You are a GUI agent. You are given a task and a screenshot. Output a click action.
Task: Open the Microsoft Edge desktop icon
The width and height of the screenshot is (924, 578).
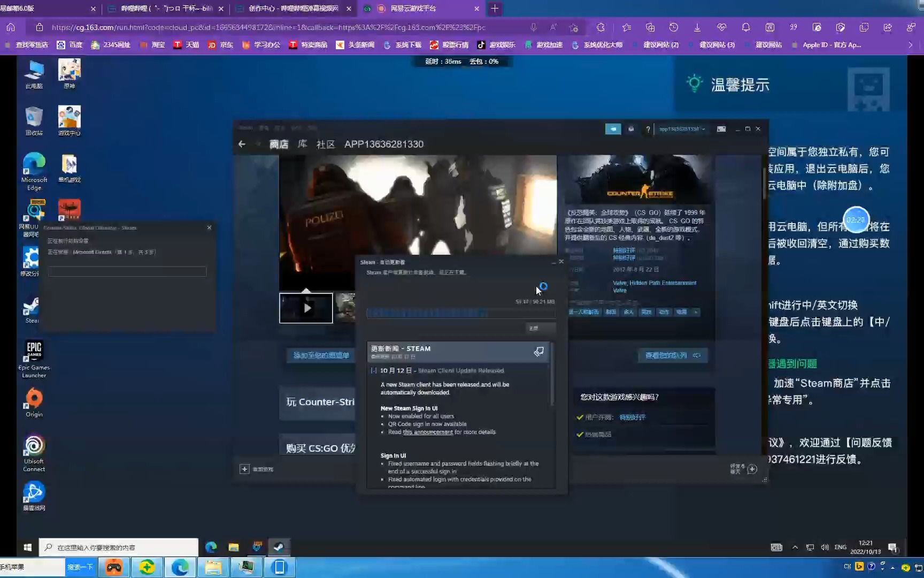pyautogui.click(x=34, y=171)
